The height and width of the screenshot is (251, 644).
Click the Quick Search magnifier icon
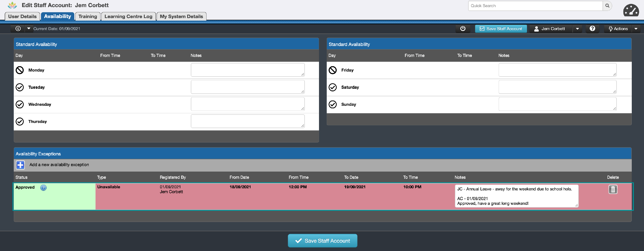click(x=607, y=6)
